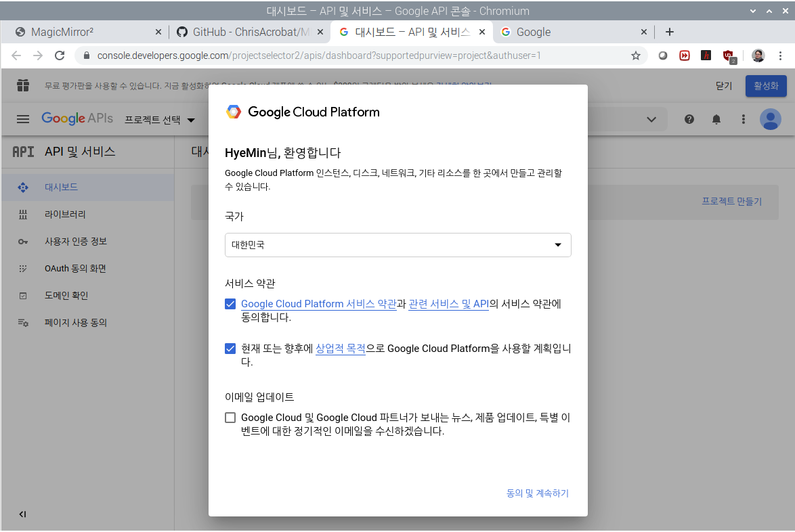Dismiss the banner with 닫기
Screen dimensions: 795x532
pos(723,86)
